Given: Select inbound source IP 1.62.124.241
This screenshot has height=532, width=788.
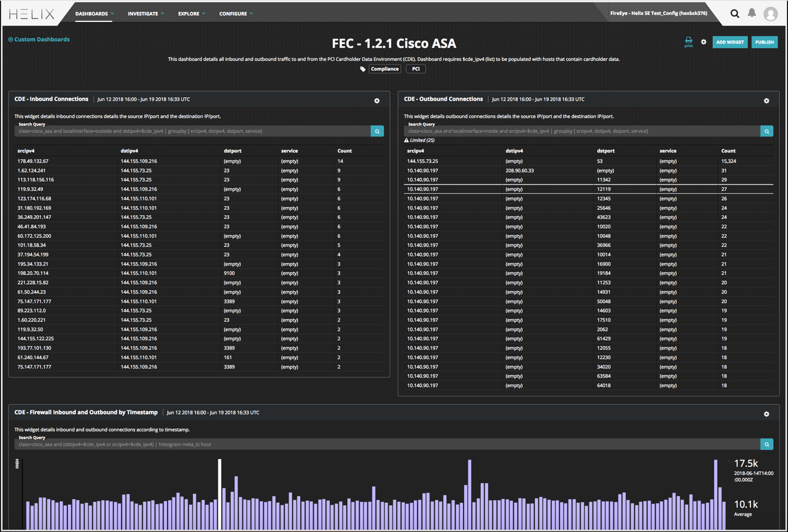Looking at the screenshot, I should pos(32,171).
